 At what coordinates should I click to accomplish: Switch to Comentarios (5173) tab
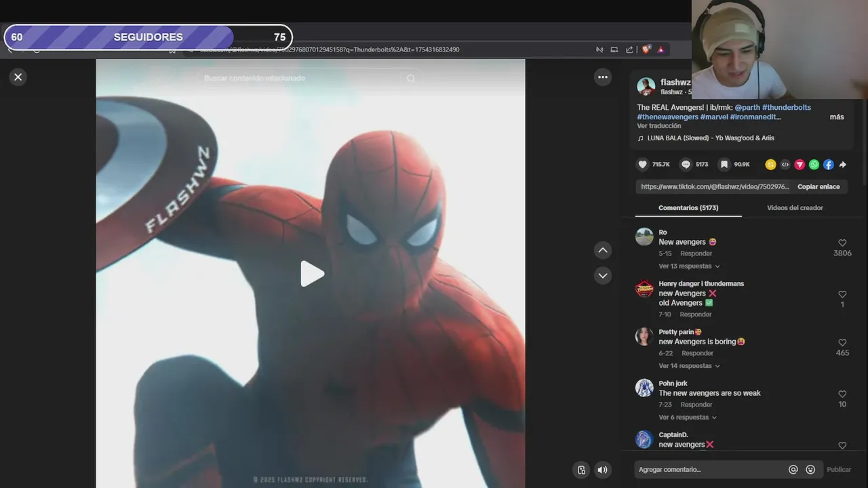pyautogui.click(x=688, y=208)
